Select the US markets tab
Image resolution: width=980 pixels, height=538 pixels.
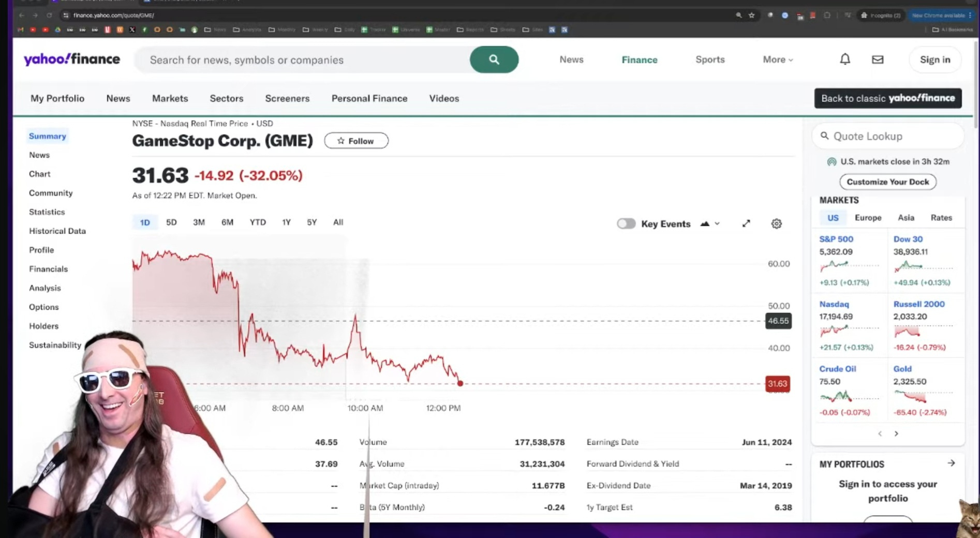tap(833, 218)
